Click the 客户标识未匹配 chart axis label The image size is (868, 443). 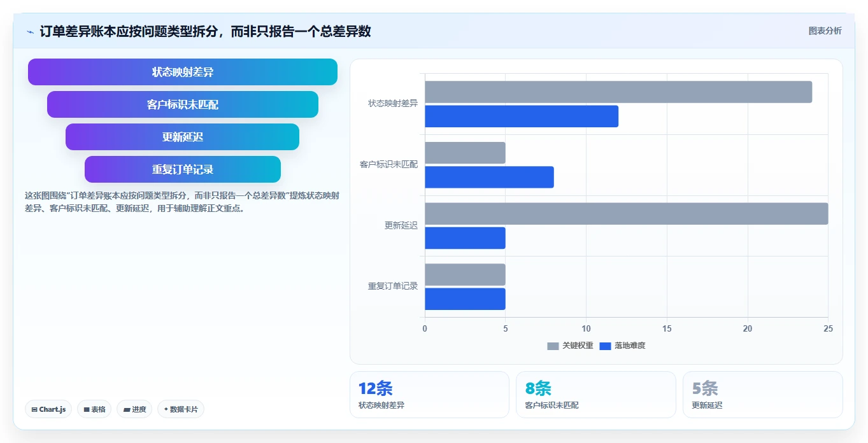point(389,164)
